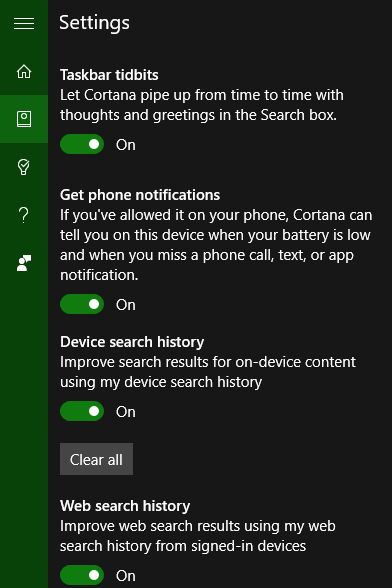Viewport: 392px width, 588px height.
Task: Disable the Get phone notifications switch
Action: tap(82, 304)
